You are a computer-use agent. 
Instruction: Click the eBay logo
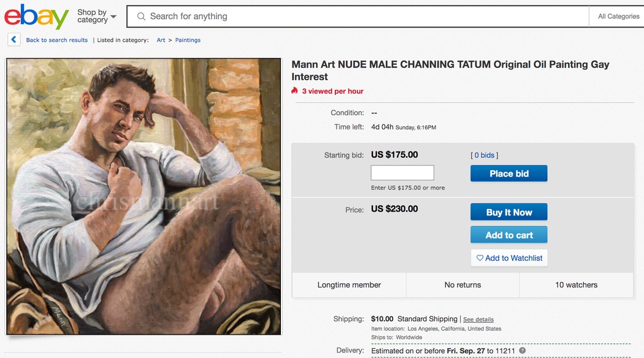tap(36, 17)
